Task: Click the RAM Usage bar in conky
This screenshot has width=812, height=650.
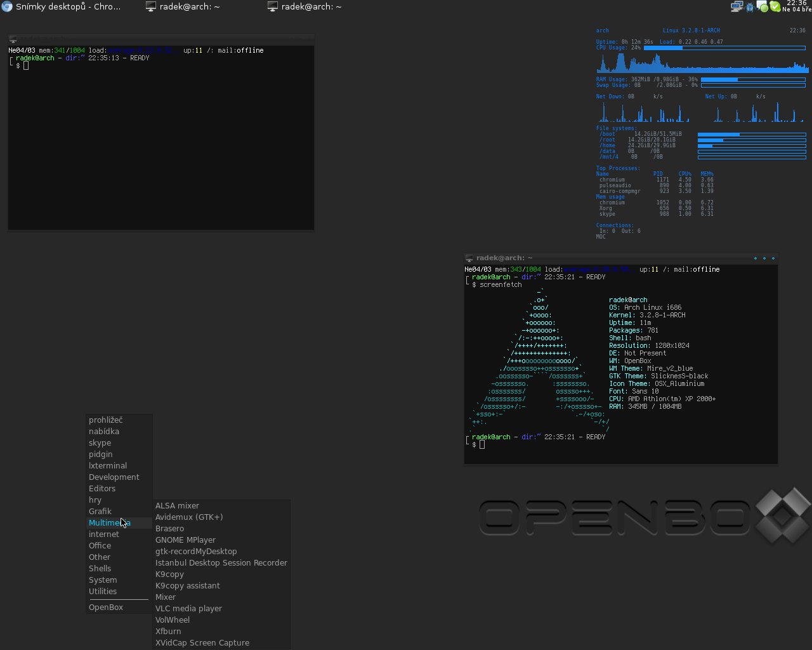Action: (753, 79)
